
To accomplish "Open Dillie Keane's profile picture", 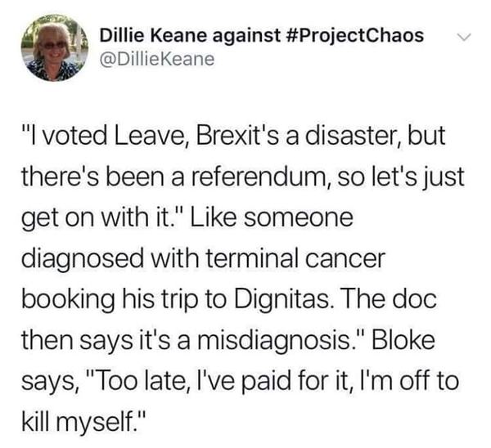I will click(x=53, y=49).
